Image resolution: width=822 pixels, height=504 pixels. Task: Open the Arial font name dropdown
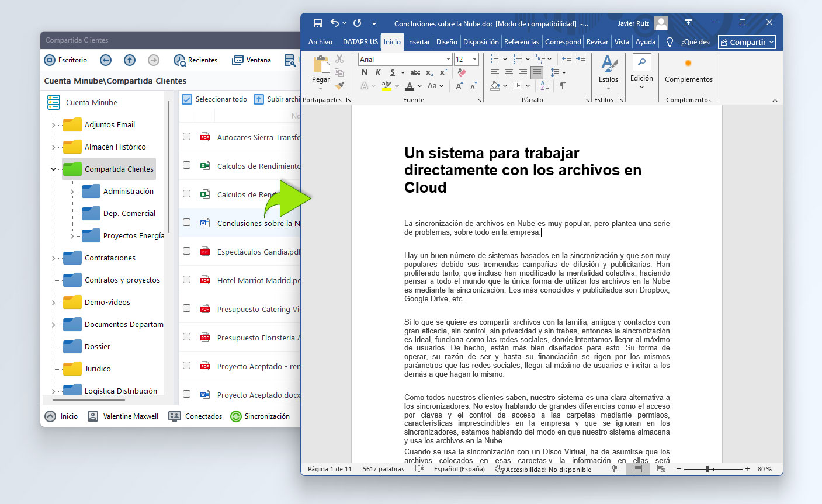(x=448, y=60)
